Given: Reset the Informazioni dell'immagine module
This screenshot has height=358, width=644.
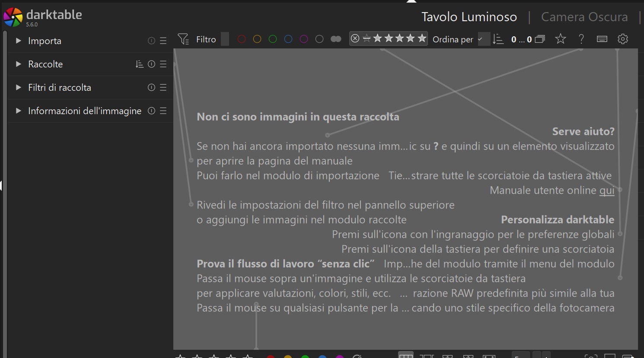Looking at the screenshot, I should click(151, 111).
